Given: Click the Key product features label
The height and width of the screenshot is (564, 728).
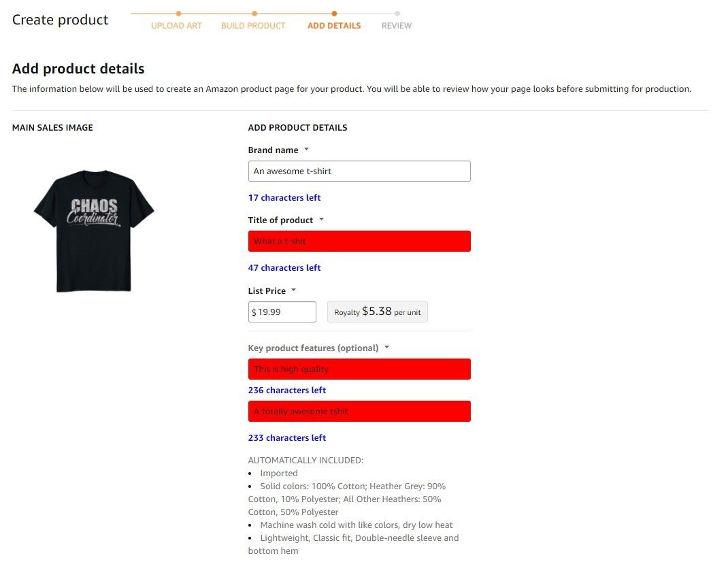Looking at the screenshot, I should [314, 348].
